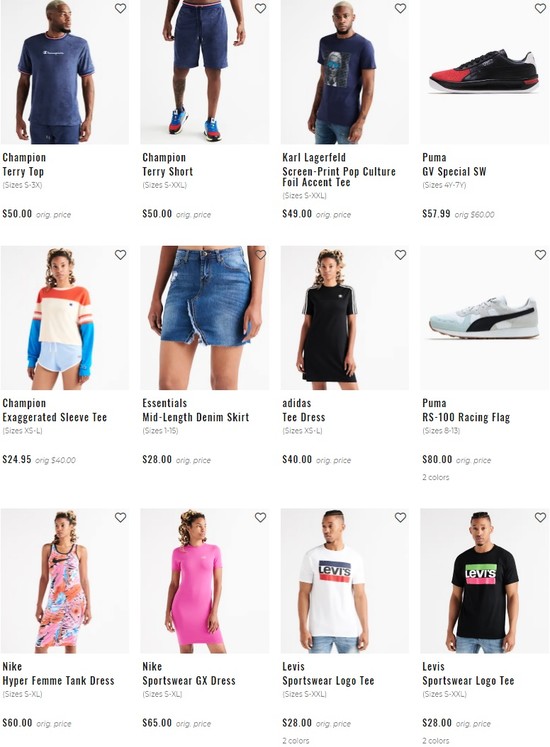Viewport: 550px width, 747px height.
Task: Favorite the Champion Terry Short heart icon
Action: (260, 9)
